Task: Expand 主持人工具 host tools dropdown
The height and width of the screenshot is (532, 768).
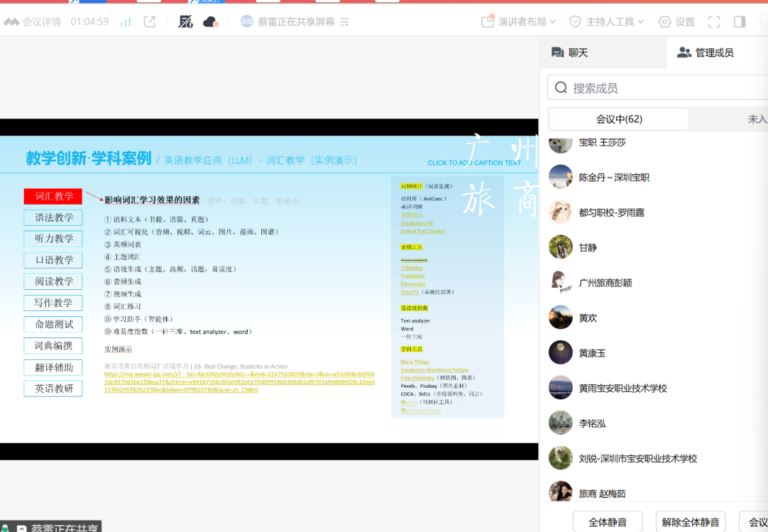Action: coord(607,22)
